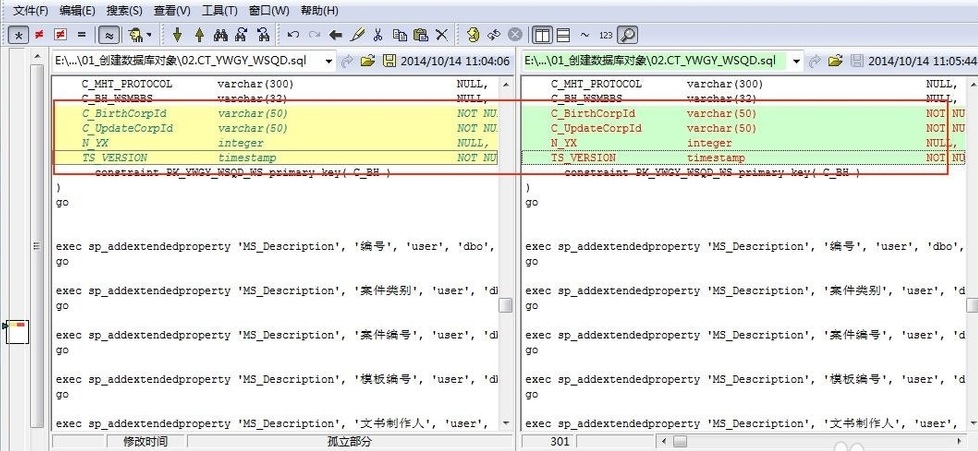Expand the left file path dropdown
The image size is (978, 451).
[x=329, y=61]
